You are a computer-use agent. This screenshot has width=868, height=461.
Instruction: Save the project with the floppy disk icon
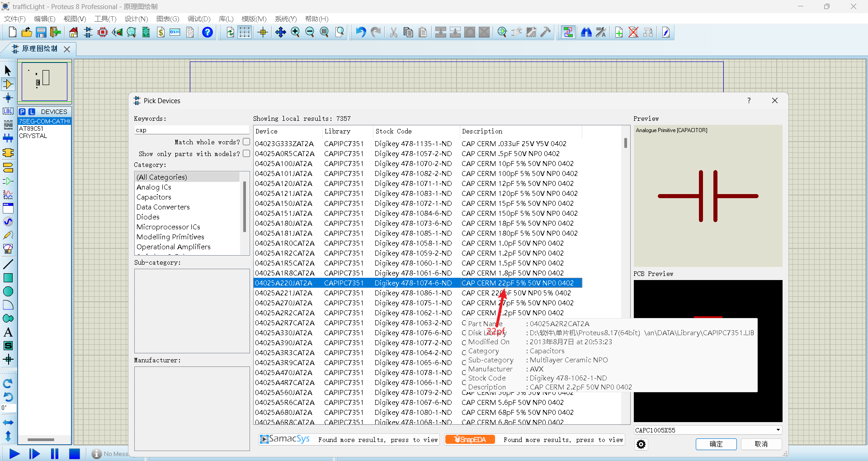(x=41, y=32)
